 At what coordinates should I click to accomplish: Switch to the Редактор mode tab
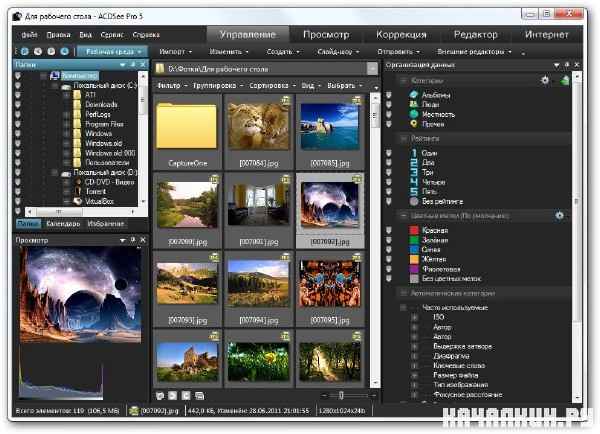476,34
